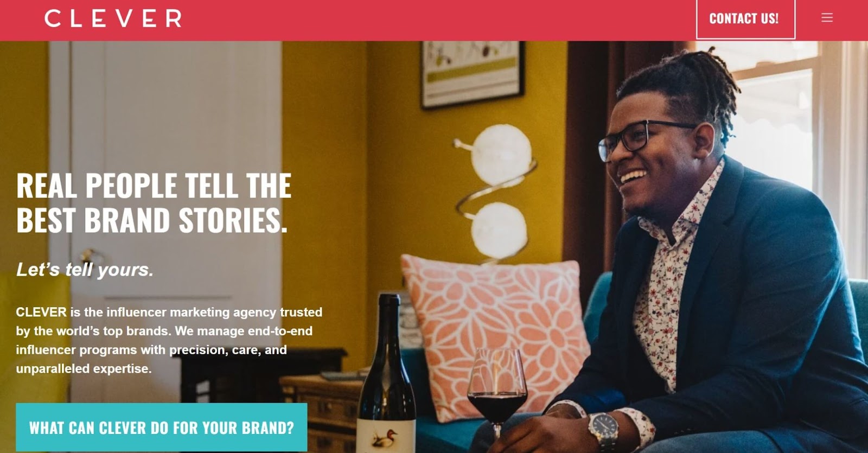Click the framed picture on yellow wall
Viewport: 868px width, 453px height.
[x=472, y=73]
